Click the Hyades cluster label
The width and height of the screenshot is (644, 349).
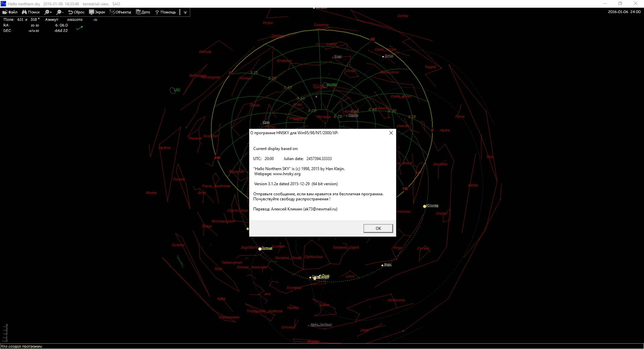[x=332, y=84]
